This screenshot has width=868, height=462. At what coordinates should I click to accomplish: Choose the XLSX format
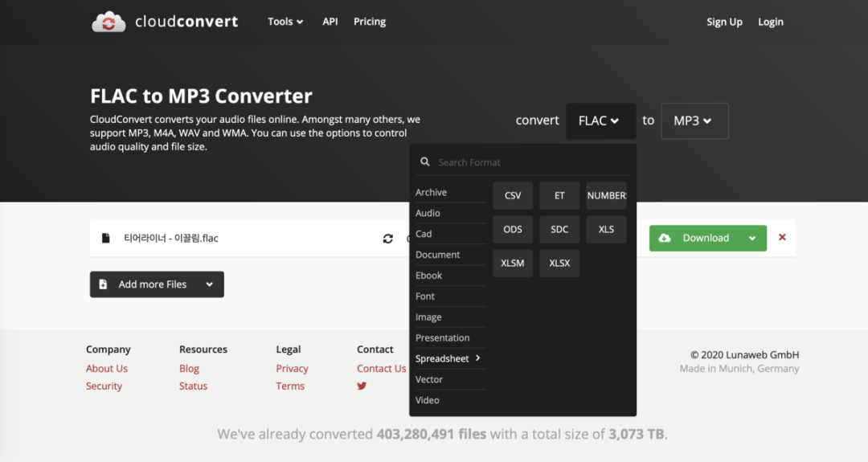tap(559, 263)
